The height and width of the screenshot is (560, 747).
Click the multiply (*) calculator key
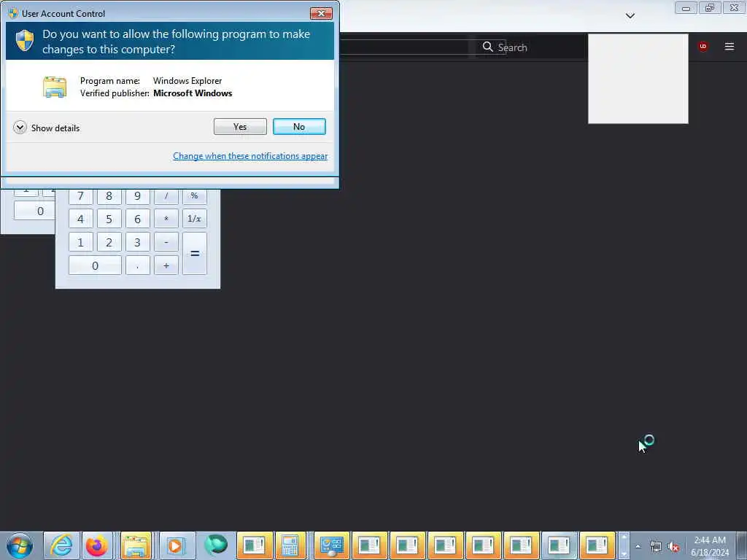pos(166,219)
